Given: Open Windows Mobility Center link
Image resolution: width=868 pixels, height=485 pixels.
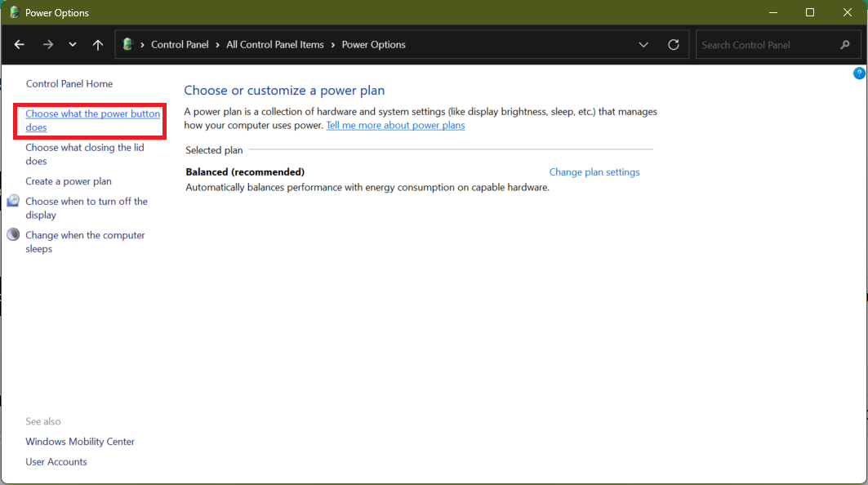Looking at the screenshot, I should (80, 442).
